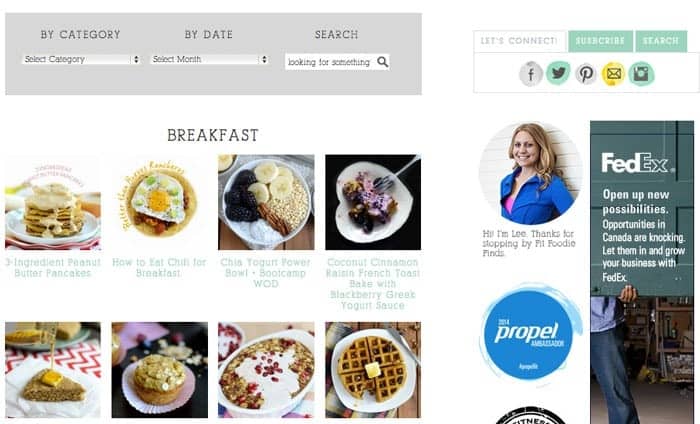Click the magnifying glass search icon
700x424 pixels.
click(383, 62)
